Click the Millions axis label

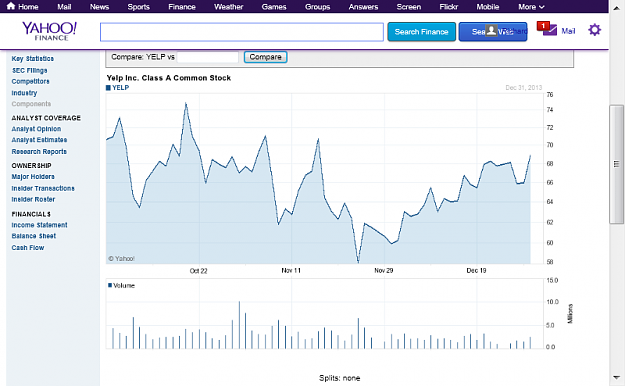(x=570, y=313)
